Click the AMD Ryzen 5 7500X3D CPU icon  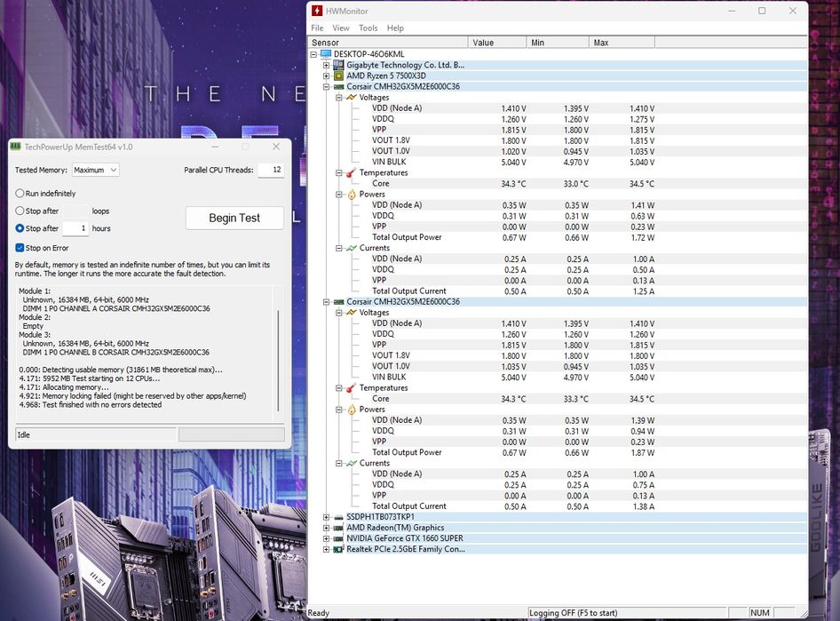click(x=338, y=76)
